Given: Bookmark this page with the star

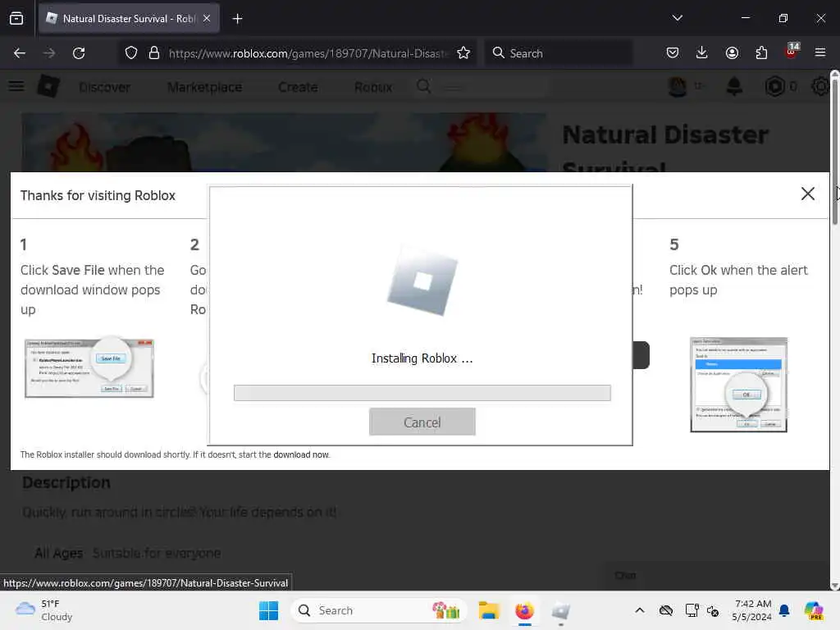Looking at the screenshot, I should coord(463,53).
